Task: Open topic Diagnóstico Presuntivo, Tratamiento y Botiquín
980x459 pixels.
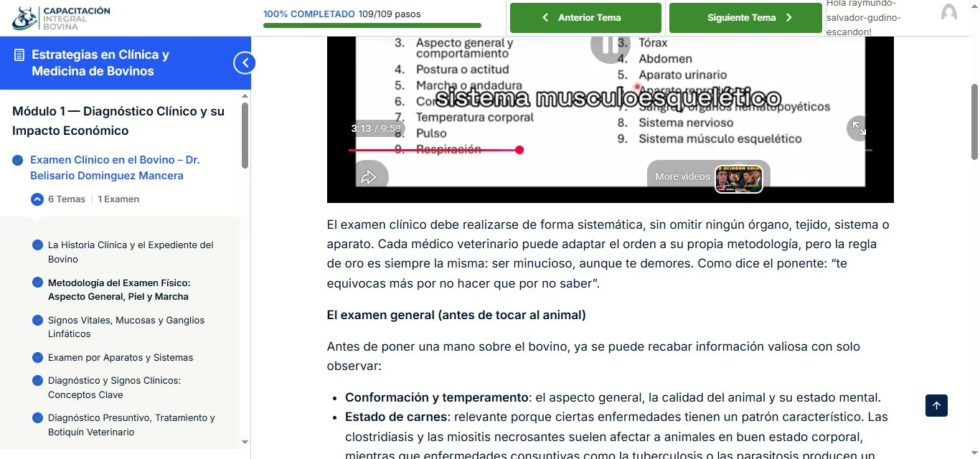Action: tap(131, 425)
